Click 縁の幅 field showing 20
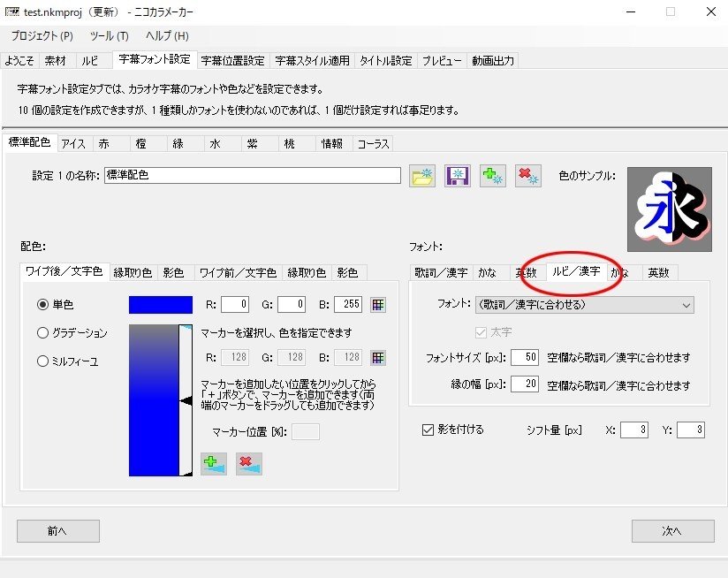 click(x=525, y=384)
